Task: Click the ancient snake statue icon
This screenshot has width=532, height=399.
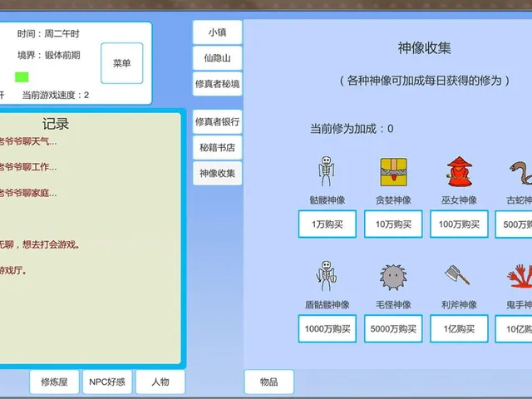Action: point(521,173)
